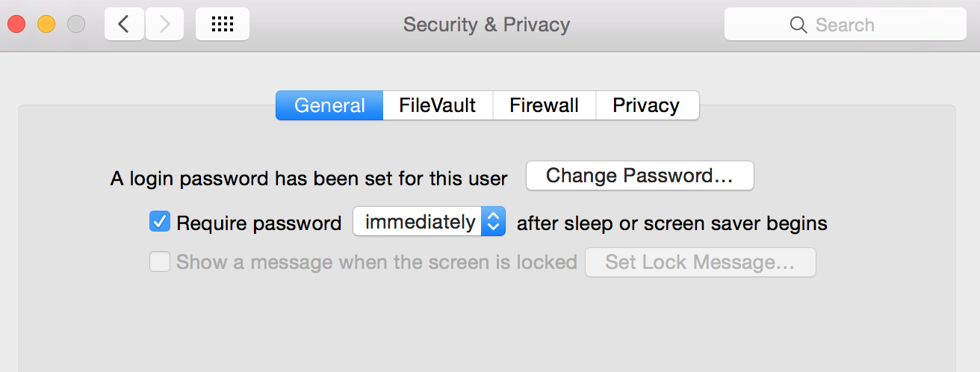Click the Security & Privacy window title

[x=486, y=25]
